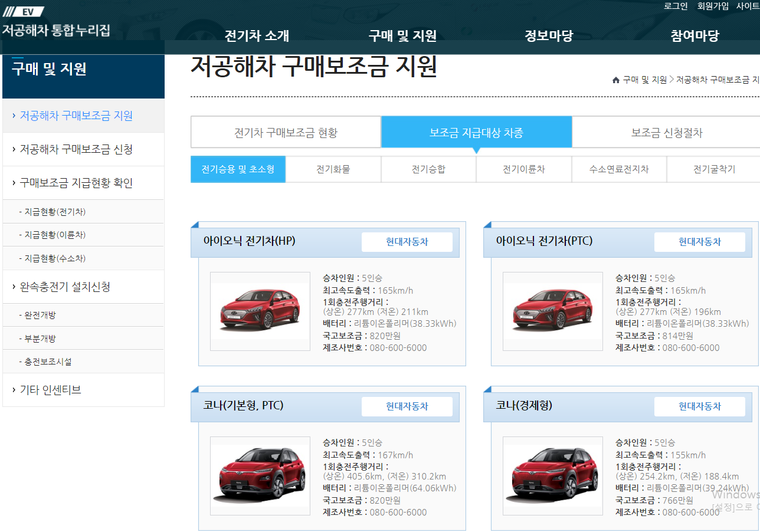Open the 참여마당 menu

[x=695, y=36]
